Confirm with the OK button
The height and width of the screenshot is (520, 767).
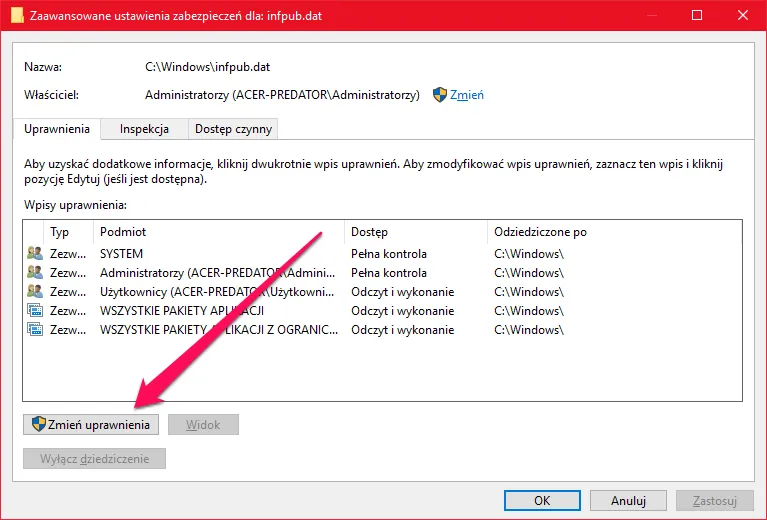542,501
